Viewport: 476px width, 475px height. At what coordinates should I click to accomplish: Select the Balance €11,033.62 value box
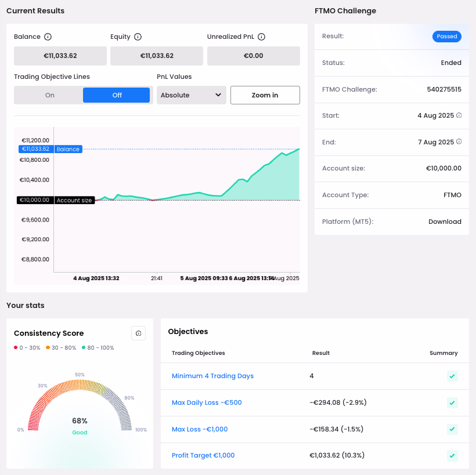coord(60,56)
